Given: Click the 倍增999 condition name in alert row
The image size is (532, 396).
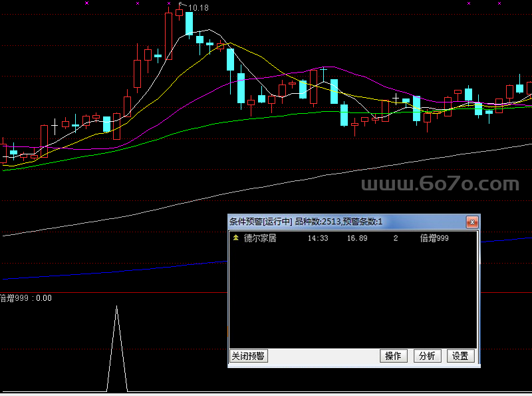Looking at the screenshot, I should click(x=434, y=238).
